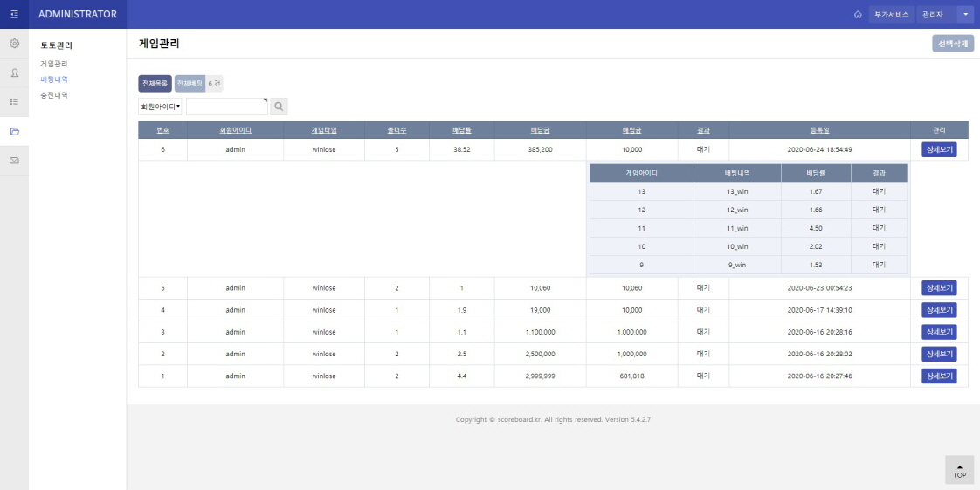The width and height of the screenshot is (980, 490).
Task: Focus the search text input field
Action: click(226, 107)
